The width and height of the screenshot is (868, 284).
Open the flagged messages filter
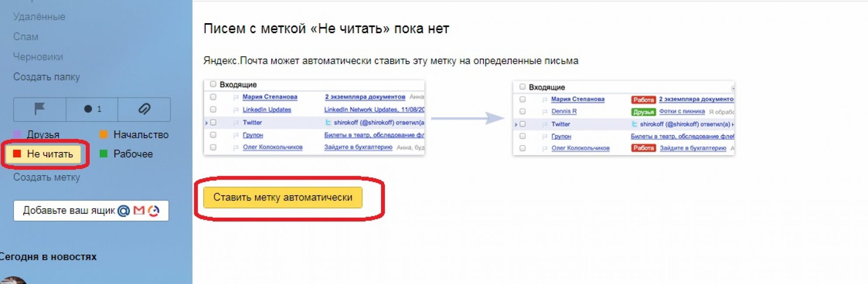click(x=40, y=109)
